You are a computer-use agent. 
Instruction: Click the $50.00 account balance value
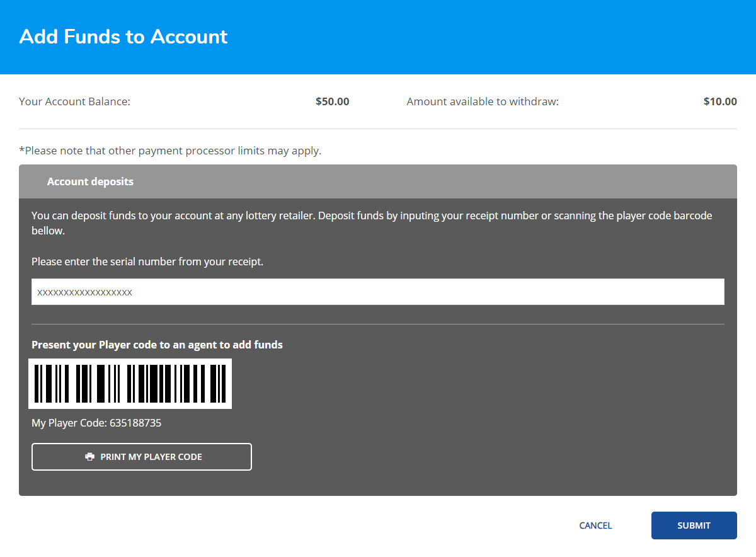(332, 101)
